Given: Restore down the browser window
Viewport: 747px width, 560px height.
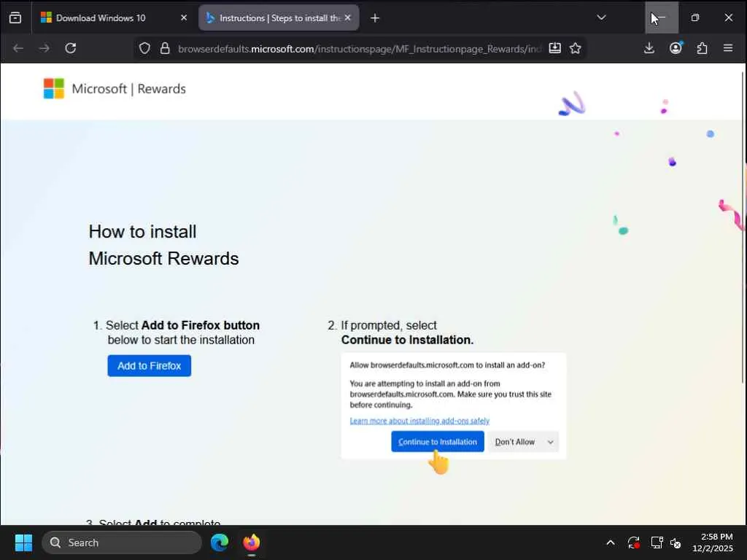Looking at the screenshot, I should click(x=695, y=18).
